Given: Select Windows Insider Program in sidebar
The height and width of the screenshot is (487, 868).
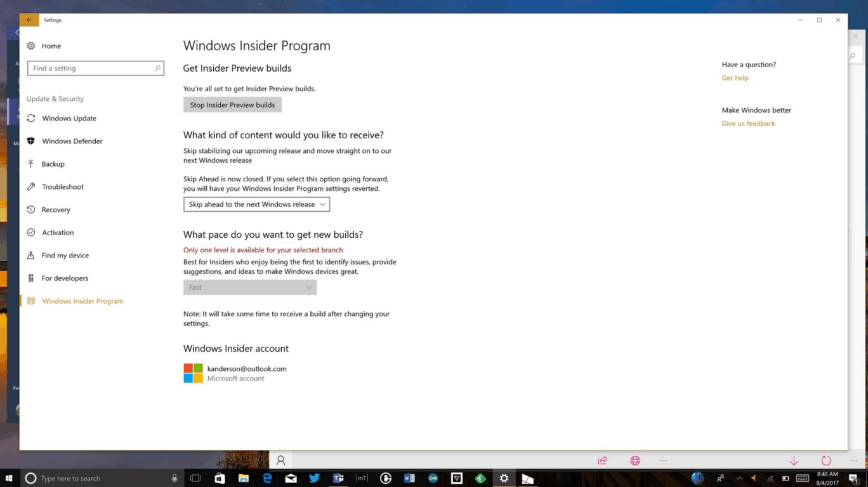Looking at the screenshot, I should (76, 301).
